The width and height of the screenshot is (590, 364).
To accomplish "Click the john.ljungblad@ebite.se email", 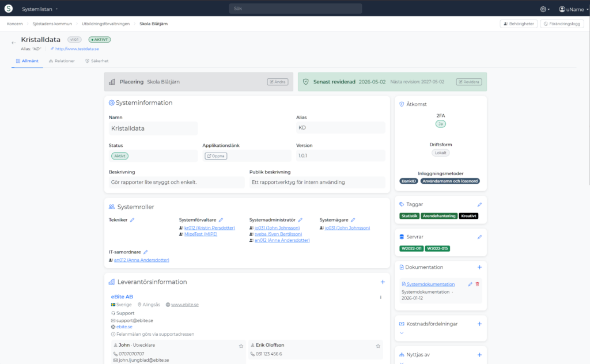I will click(x=143, y=360).
